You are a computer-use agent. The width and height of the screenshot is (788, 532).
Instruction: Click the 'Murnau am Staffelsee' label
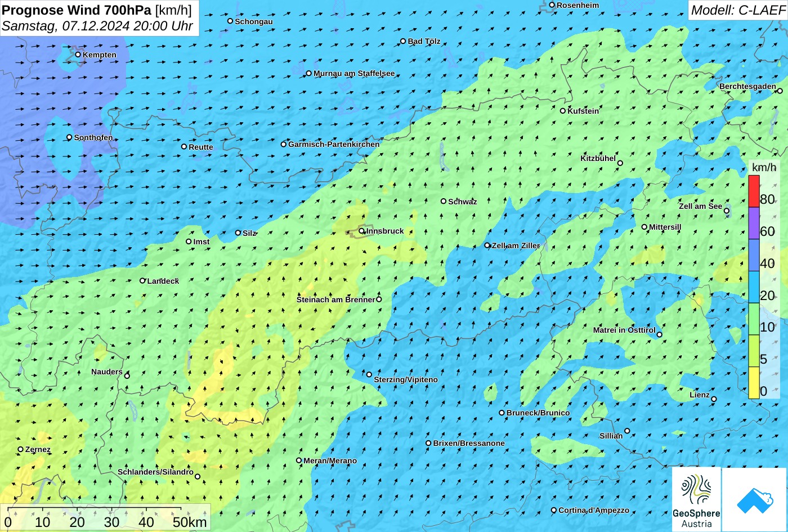coord(354,73)
